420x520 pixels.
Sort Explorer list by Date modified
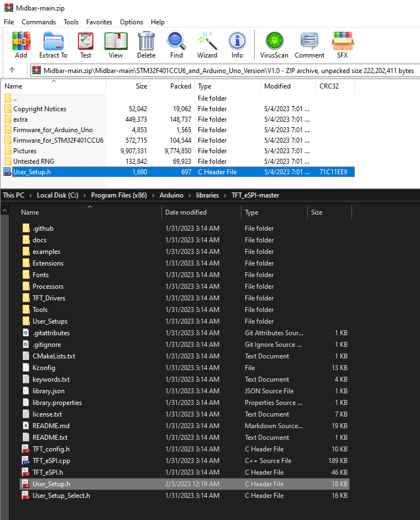pos(201,212)
